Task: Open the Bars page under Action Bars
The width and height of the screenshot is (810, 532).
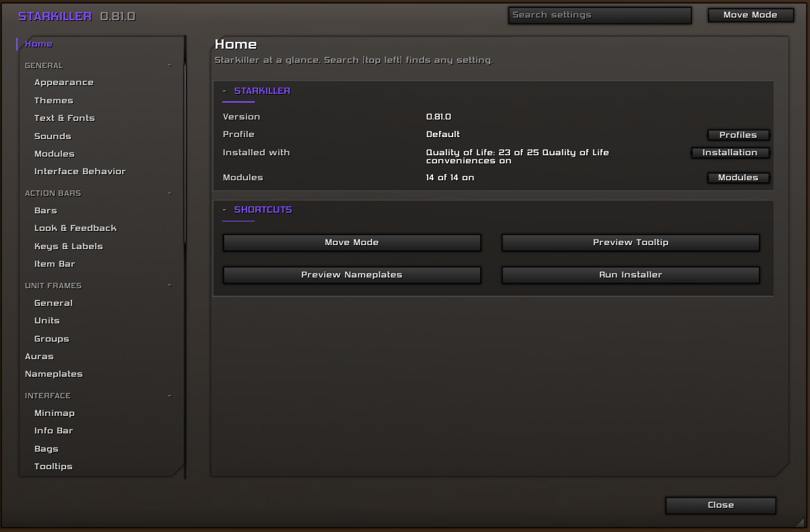Action: click(x=45, y=211)
